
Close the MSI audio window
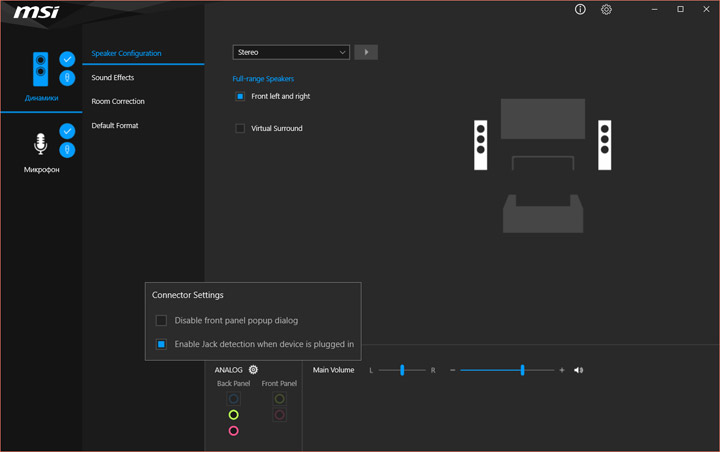tap(706, 9)
